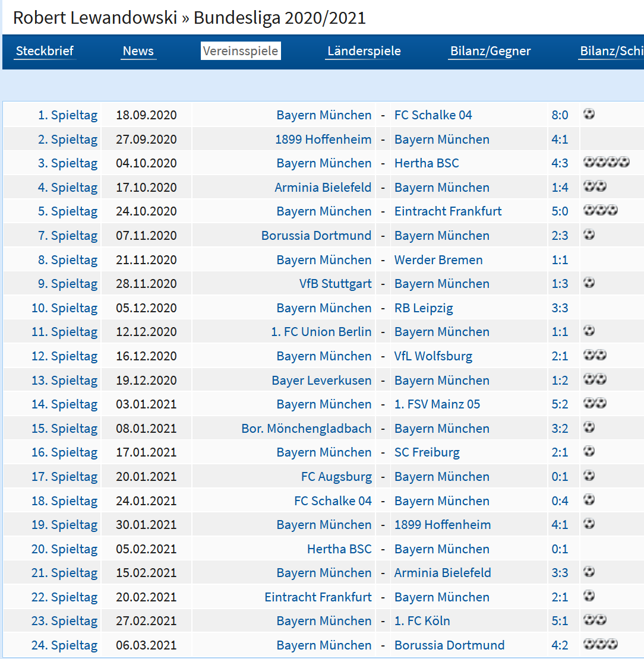This screenshot has width=644, height=659.
Task: Click the goal icon in the VfB Stuttgart row
Action: pyautogui.click(x=589, y=283)
